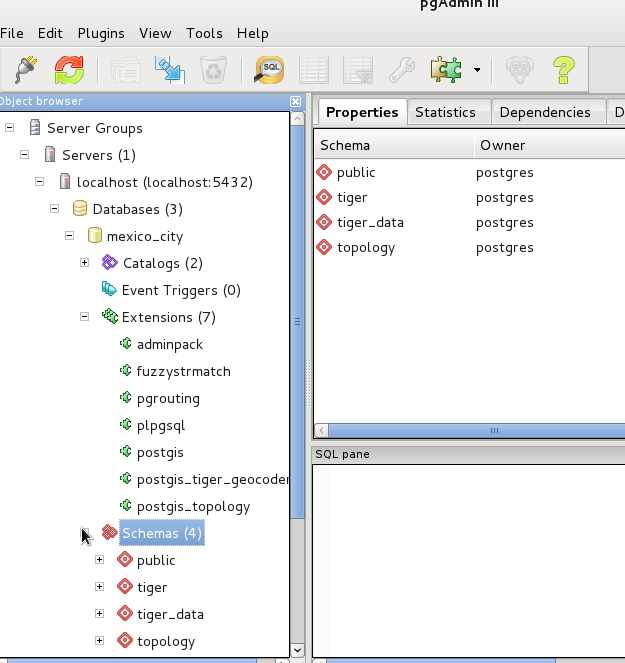Click inside the SQL pane text area

(469, 560)
